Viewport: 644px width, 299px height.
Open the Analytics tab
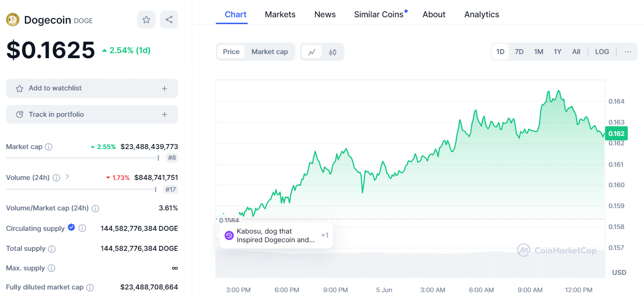coord(482,15)
